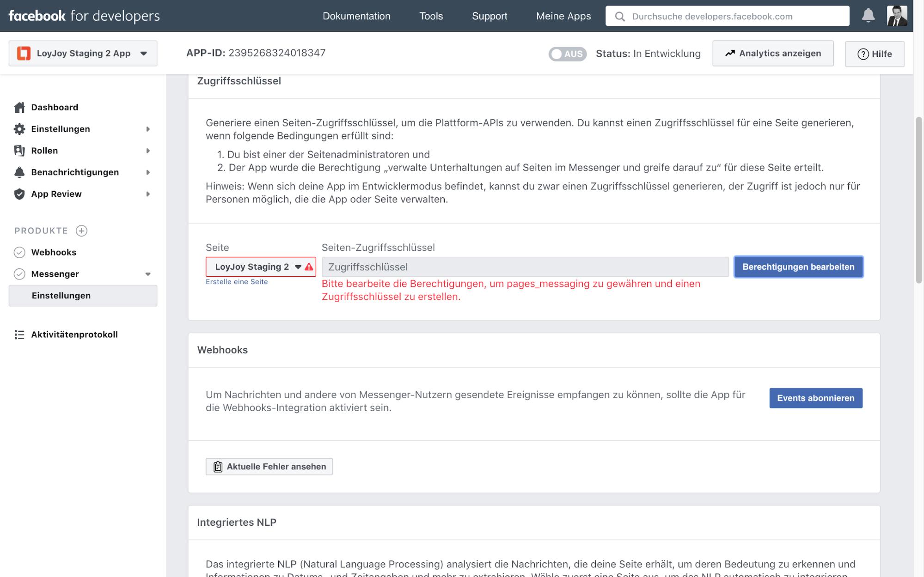Open Dokumentation in top navigation

point(356,16)
